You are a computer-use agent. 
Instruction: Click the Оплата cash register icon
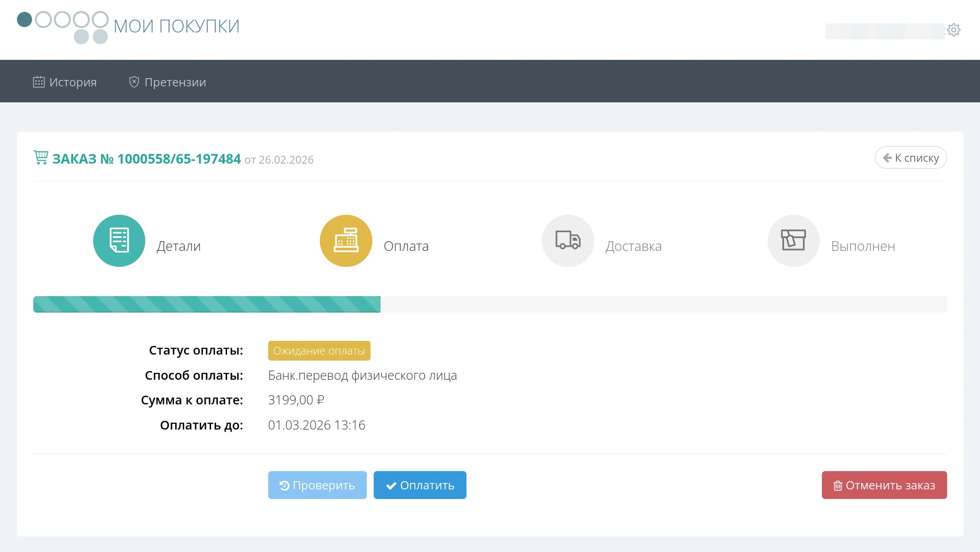click(x=346, y=241)
